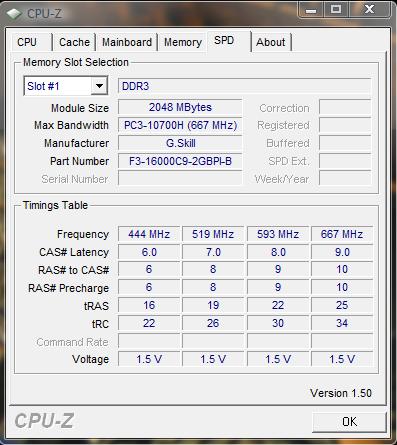The height and width of the screenshot is (445, 397).
Task: Close the CPU-Z window
Action: pos(369,9)
